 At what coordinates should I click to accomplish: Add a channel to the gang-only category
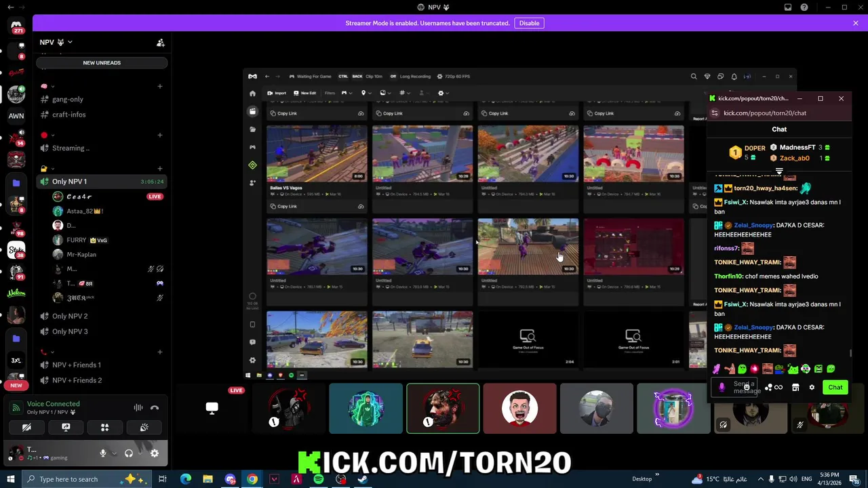[x=160, y=86]
